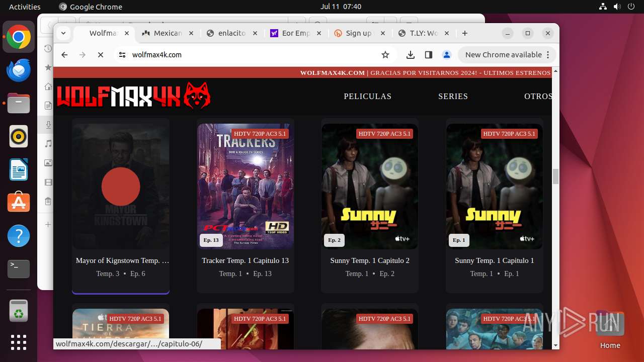Click the forward navigation arrow
644x362 pixels.
point(83,55)
